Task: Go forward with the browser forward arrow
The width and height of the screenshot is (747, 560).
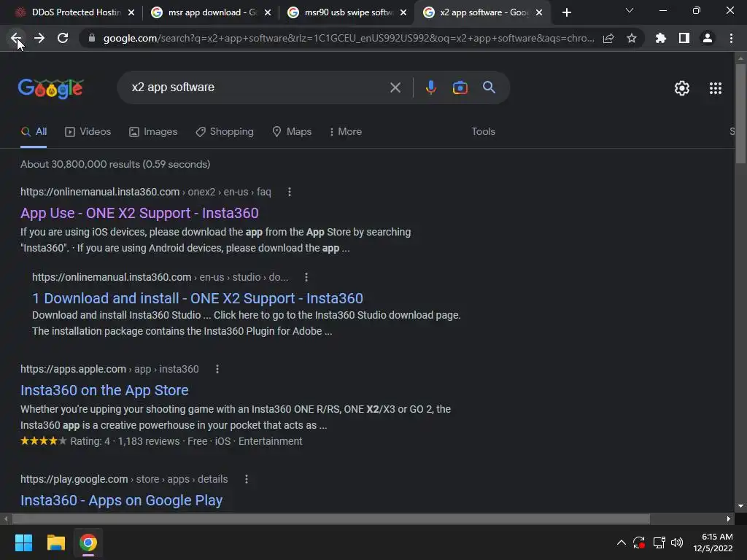Action: point(39,38)
